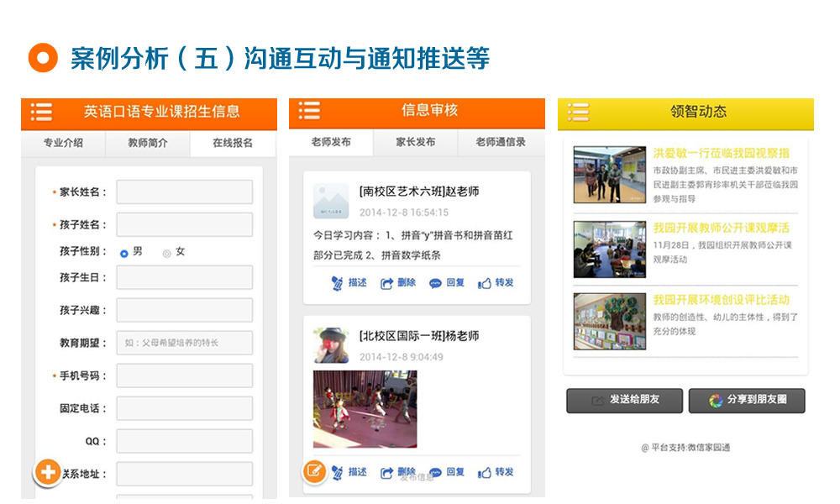840x504 pixels.
Task: Open hamburger menu in 领智动态 header
Action: coord(578,112)
